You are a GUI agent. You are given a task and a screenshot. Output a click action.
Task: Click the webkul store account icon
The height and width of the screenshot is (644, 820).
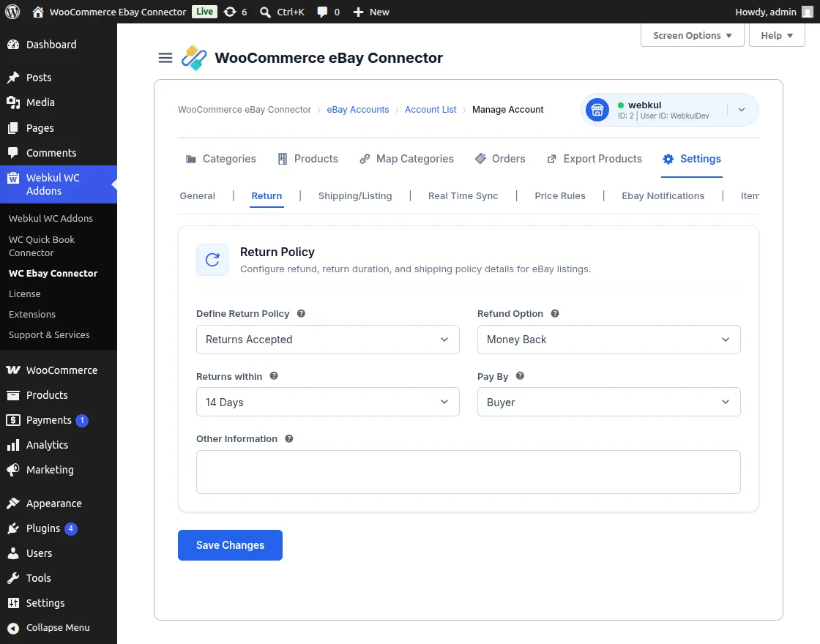pyautogui.click(x=597, y=110)
